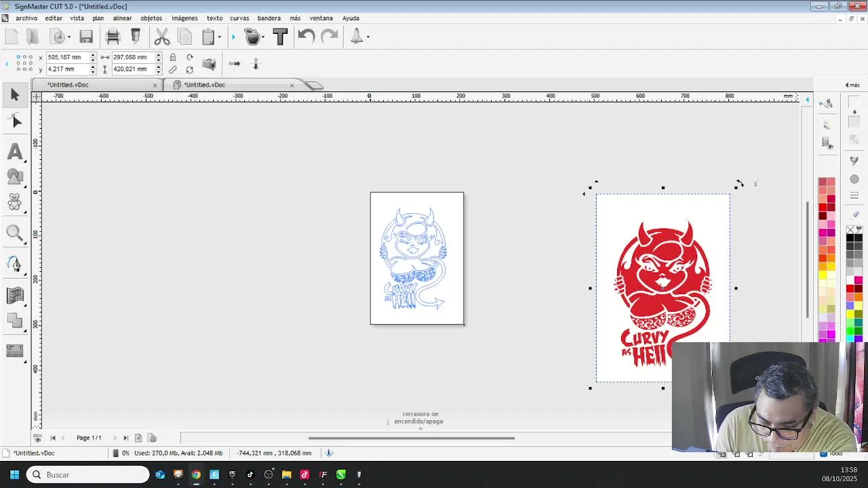Open the curvas menu
The image size is (868, 488).
tap(239, 18)
